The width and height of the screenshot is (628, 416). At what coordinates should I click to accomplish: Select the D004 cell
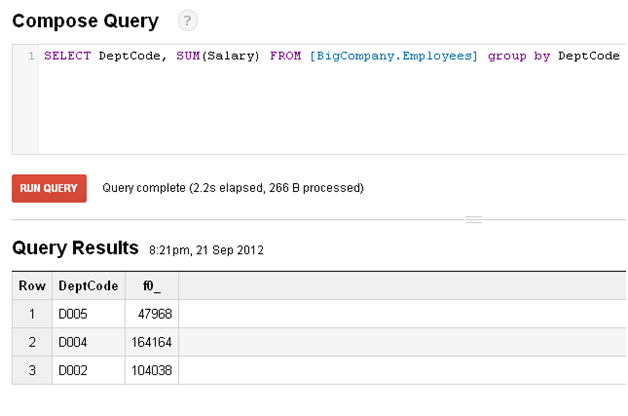(89, 342)
